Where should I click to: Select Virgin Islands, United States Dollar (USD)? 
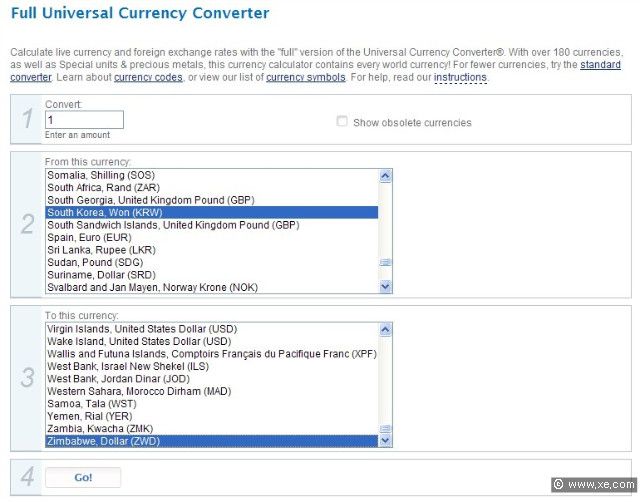pyautogui.click(x=211, y=329)
